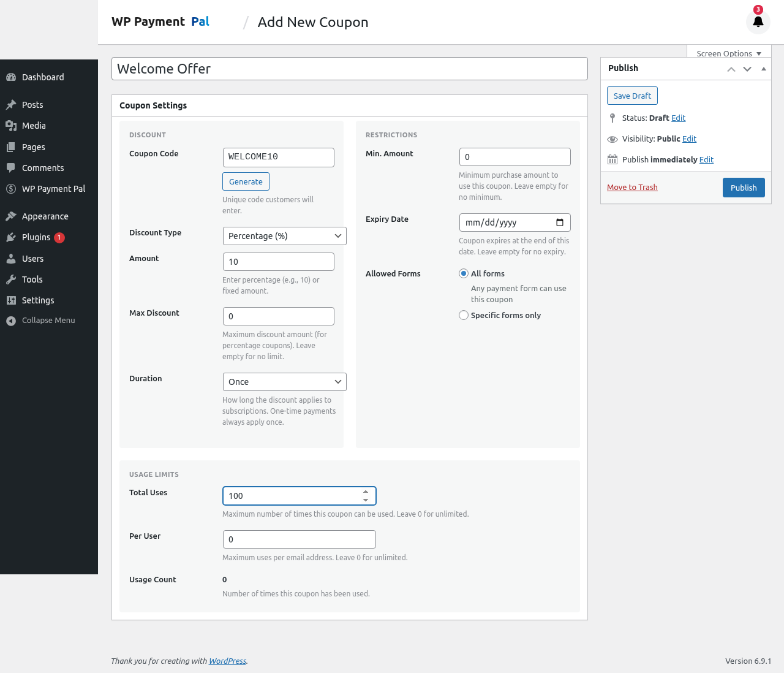Select the All forms radio button

tap(463, 273)
